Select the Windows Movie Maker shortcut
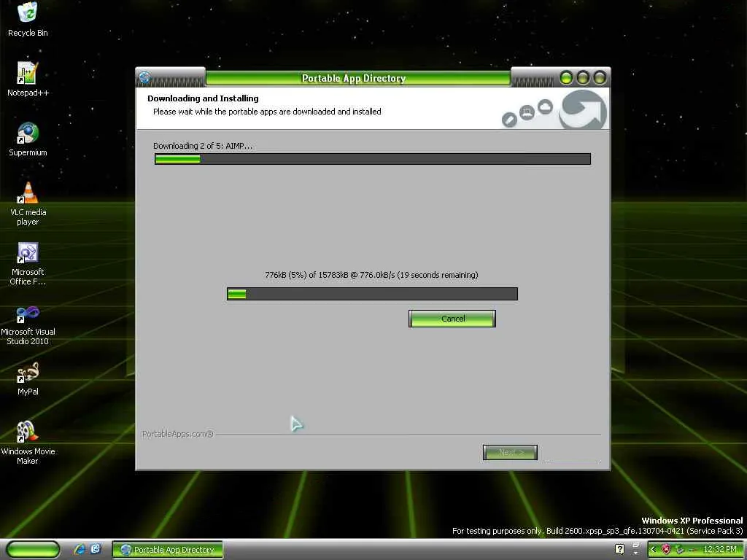 28,443
